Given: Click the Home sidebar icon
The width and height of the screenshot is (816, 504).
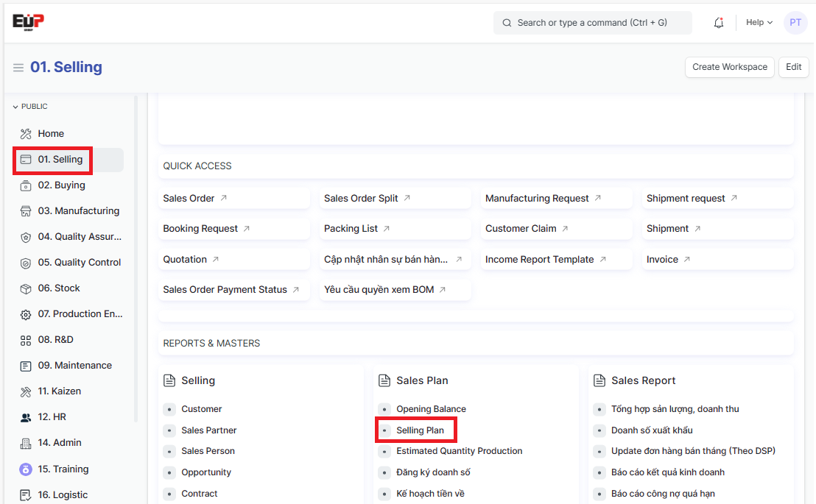Looking at the screenshot, I should [x=26, y=134].
